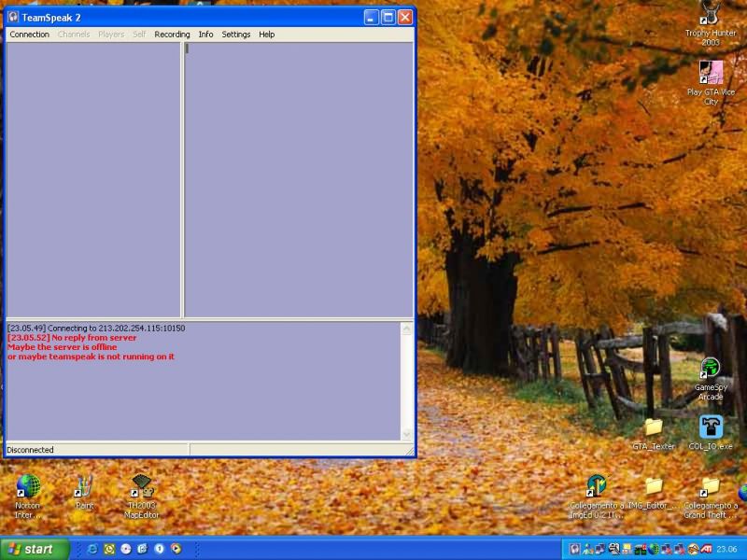The image size is (747, 560).
Task: Select the IMG_Editor folder on the desktop
Action: (x=654, y=493)
